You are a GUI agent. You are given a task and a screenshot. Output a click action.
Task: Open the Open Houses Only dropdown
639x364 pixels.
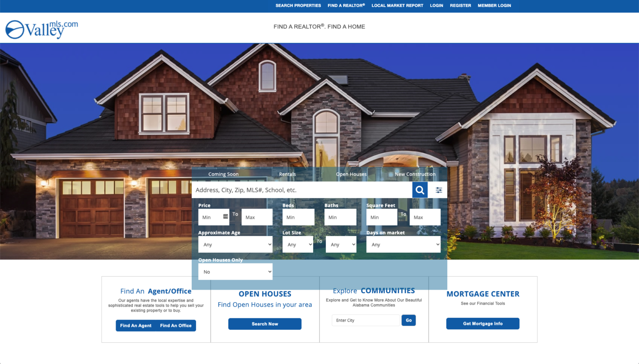235,271
